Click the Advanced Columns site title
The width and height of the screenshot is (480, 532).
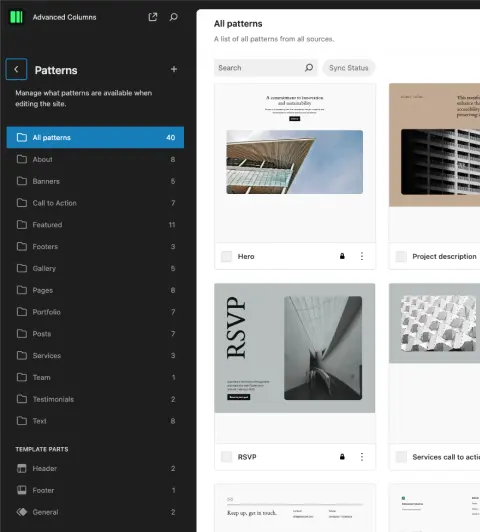(x=64, y=17)
